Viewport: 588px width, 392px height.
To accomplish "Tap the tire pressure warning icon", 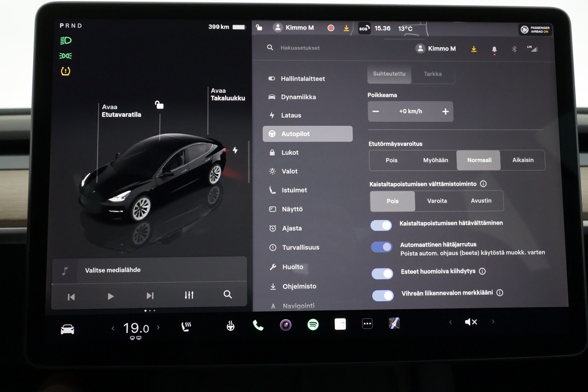I will [65, 71].
